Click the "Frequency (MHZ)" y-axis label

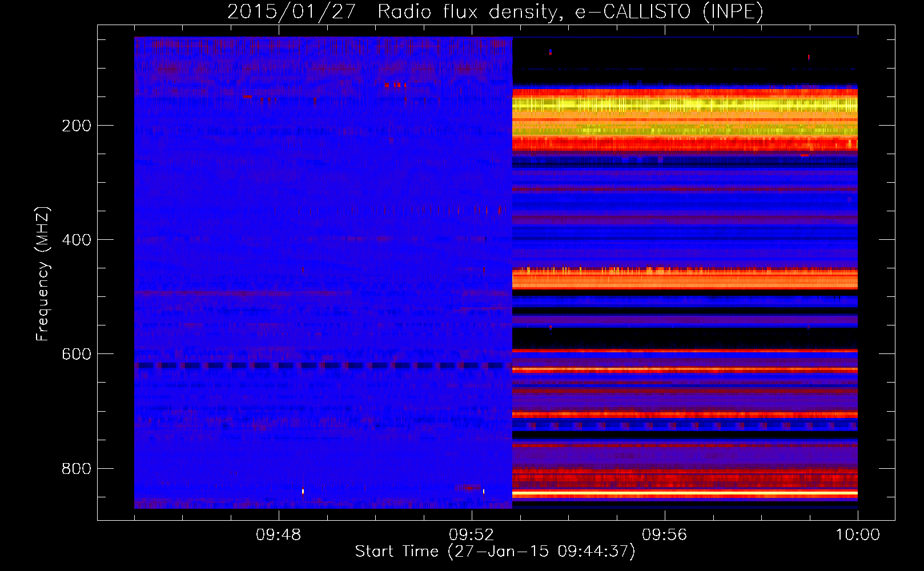[43, 274]
